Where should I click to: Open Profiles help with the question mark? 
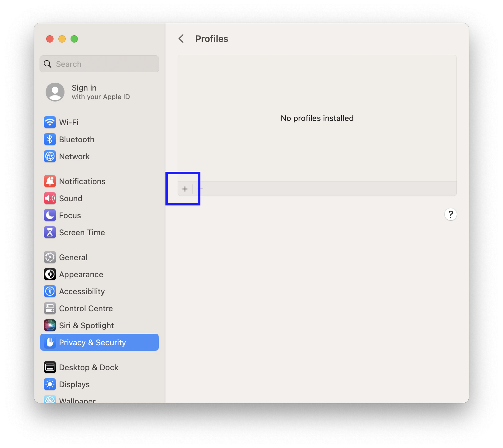pos(451,214)
